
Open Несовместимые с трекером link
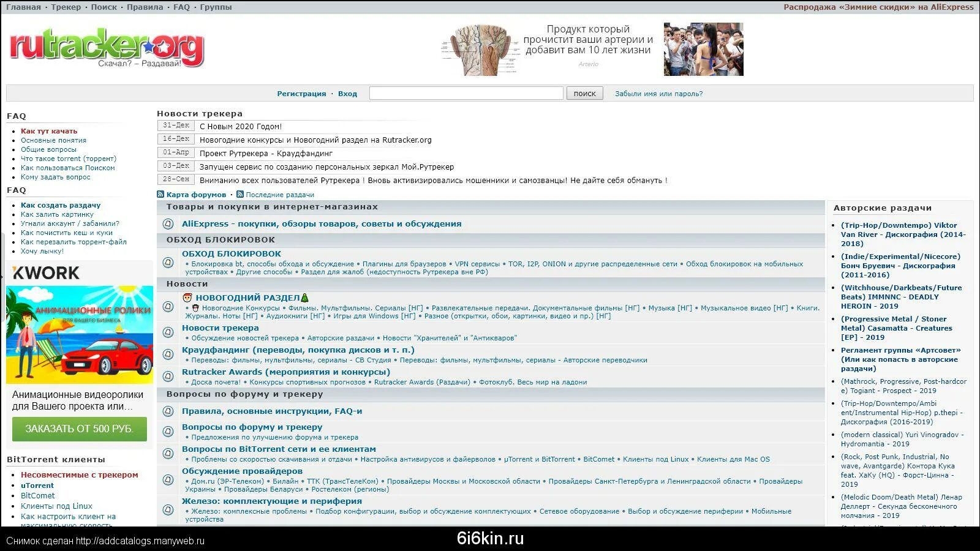80,475
